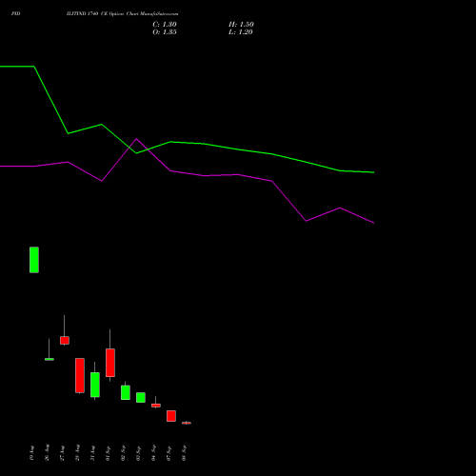Viewport: 476px width, 476px height.
Task: Click the open value 'O: 1.35'
Action: tap(165, 32)
